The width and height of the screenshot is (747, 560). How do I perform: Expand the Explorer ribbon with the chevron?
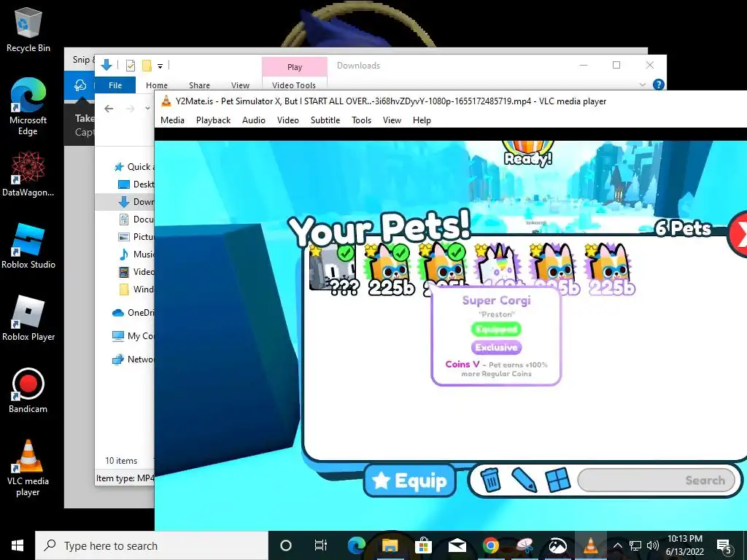(642, 85)
